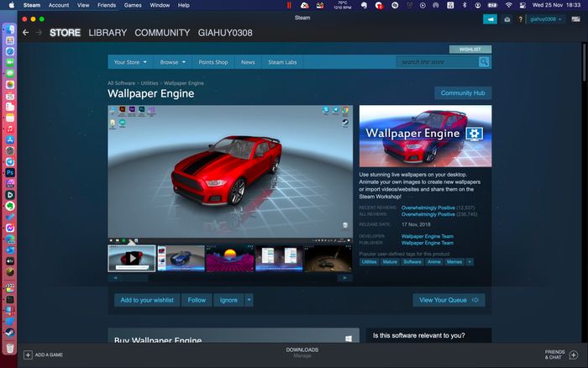This screenshot has height=368, width=588.
Task: Launch Photoshop from the Dock
Action: [10, 172]
